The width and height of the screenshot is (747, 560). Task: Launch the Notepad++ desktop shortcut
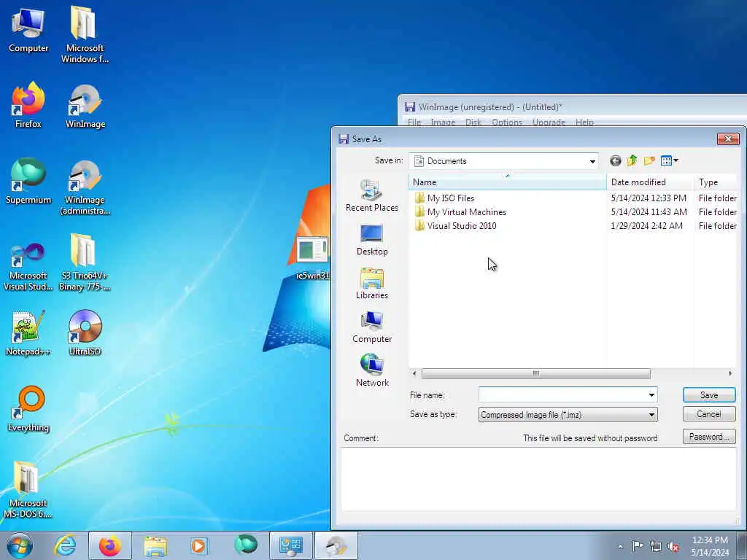28,333
